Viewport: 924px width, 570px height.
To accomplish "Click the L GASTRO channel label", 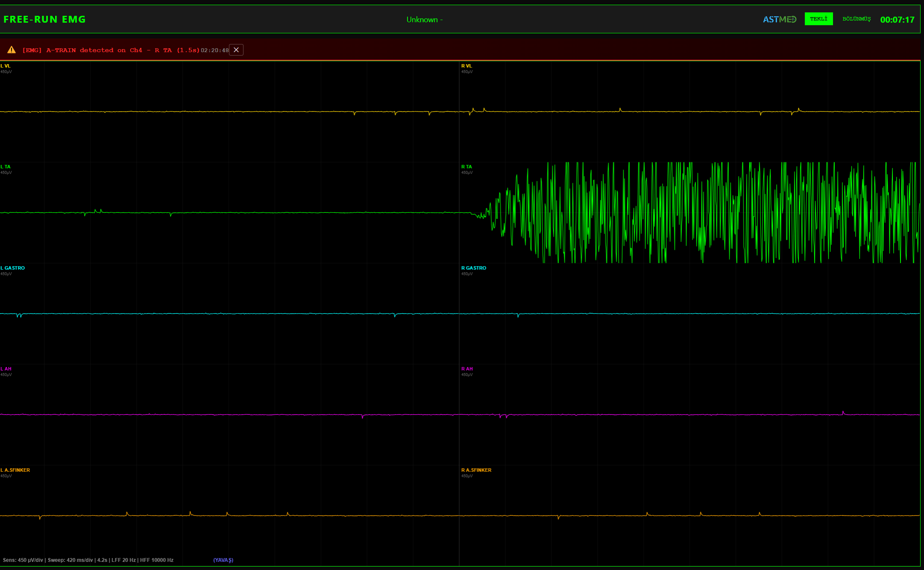I will tap(13, 268).
